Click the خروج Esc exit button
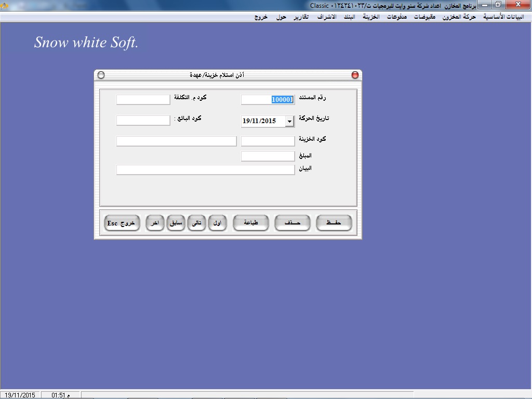532x399 pixels. [122, 223]
